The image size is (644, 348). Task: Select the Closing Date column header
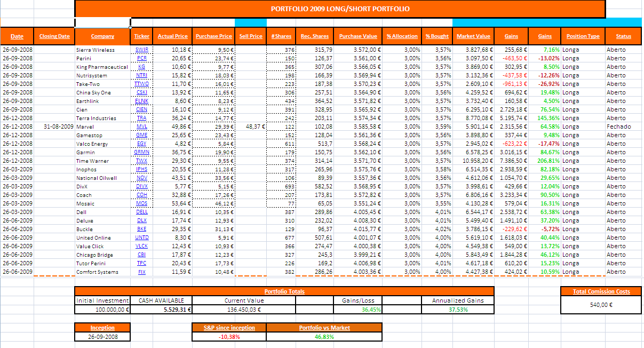54,36
